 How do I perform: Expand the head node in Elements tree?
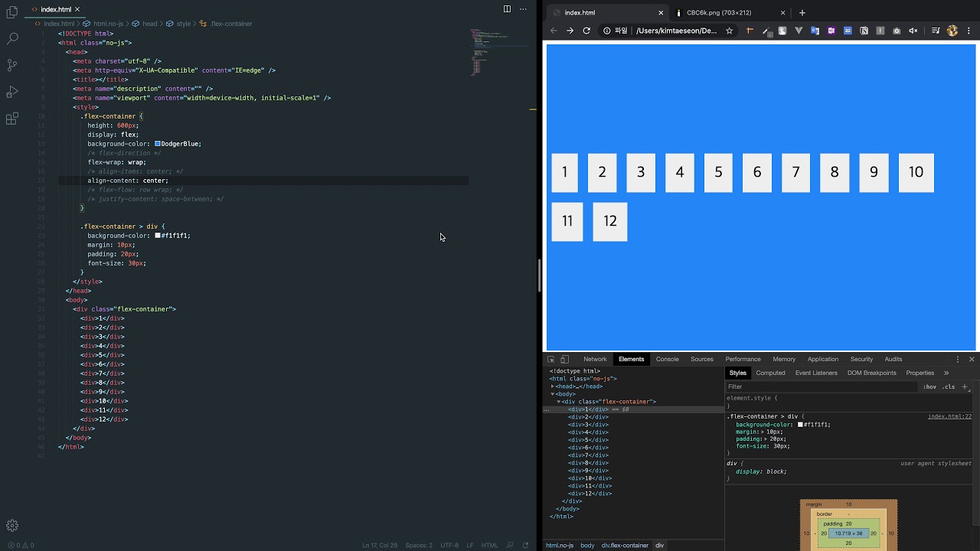553,386
